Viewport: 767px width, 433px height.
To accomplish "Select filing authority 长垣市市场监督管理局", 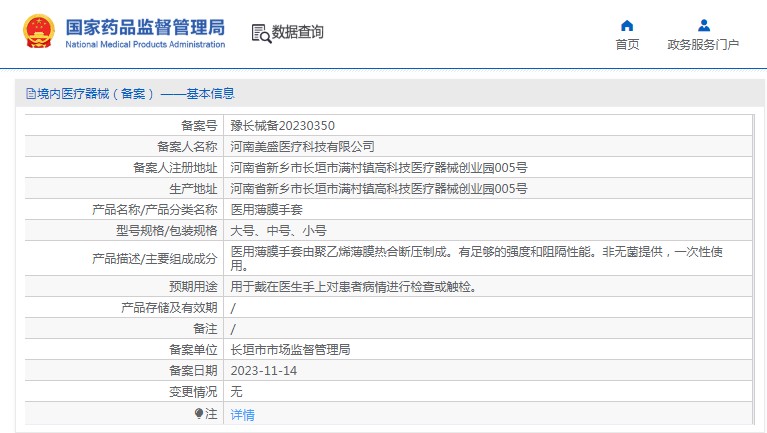I will pyautogui.click(x=290, y=350).
